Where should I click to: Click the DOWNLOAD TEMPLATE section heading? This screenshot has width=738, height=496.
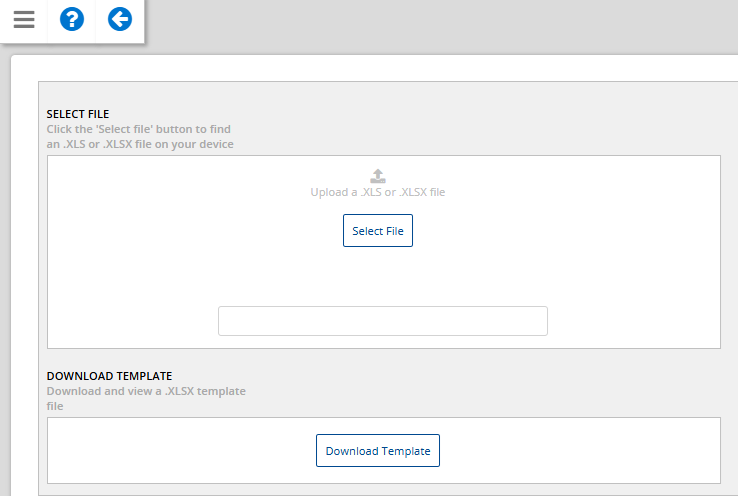pyautogui.click(x=109, y=376)
